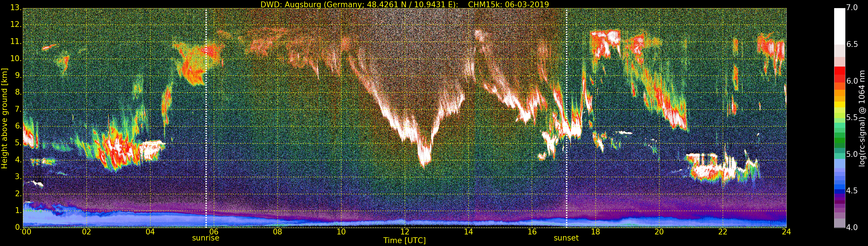Click the "9." tick on the height axis

pyautogui.click(x=18, y=75)
